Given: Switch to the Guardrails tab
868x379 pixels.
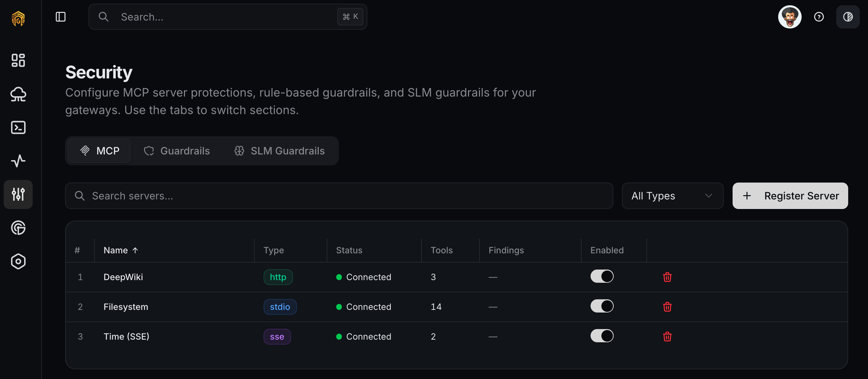Looking at the screenshot, I should [177, 151].
